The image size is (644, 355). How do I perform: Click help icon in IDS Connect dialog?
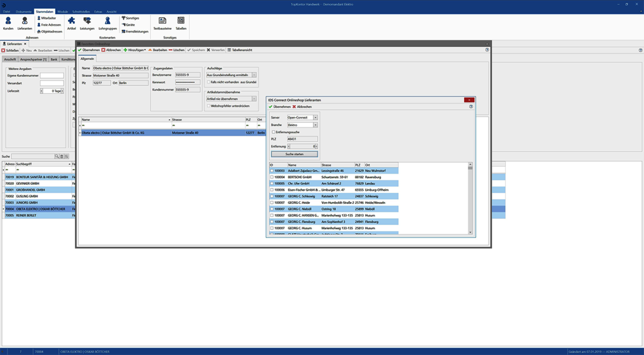[x=471, y=107]
